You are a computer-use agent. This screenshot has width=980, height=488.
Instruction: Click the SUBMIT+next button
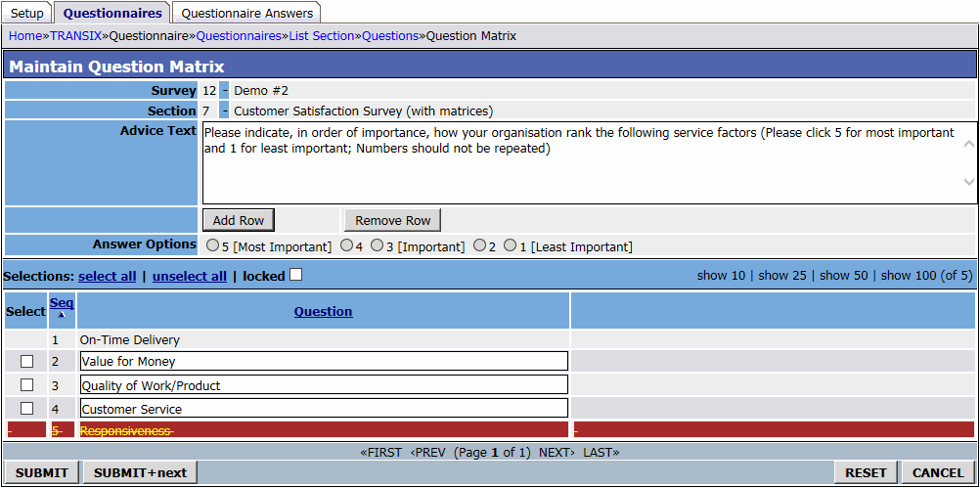click(x=140, y=472)
